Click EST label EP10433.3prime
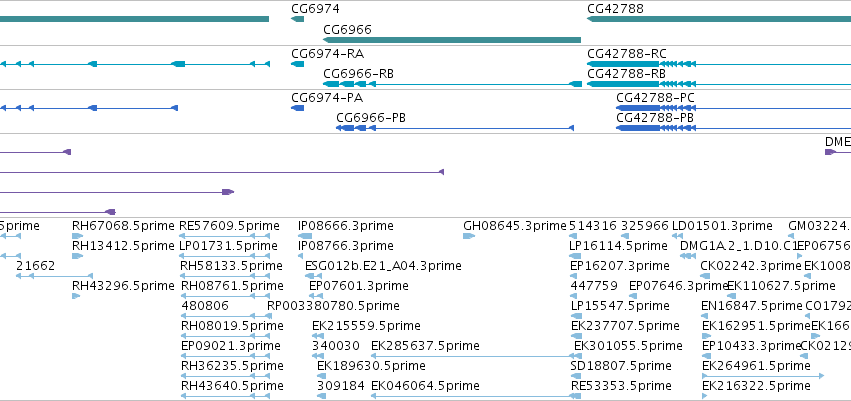The height and width of the screenshot is (401, 851). pyautogui.click(x=752, y=346)
